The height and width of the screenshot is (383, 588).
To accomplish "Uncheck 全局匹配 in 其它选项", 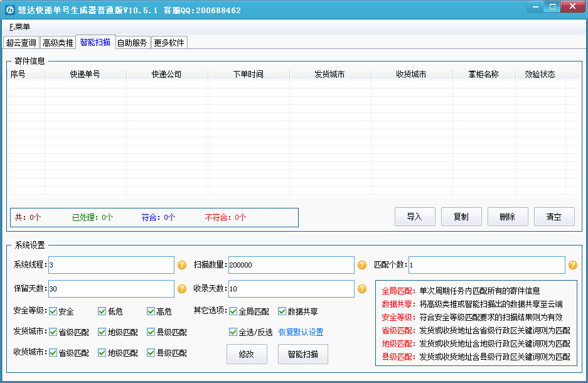I will click(x=232, y=311).
